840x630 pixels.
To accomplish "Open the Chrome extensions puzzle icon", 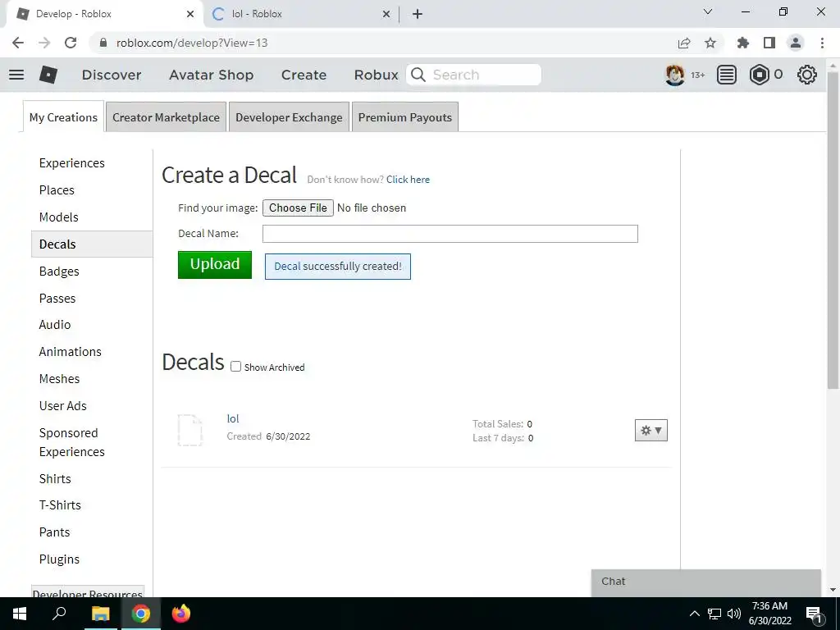I will 743,43.
